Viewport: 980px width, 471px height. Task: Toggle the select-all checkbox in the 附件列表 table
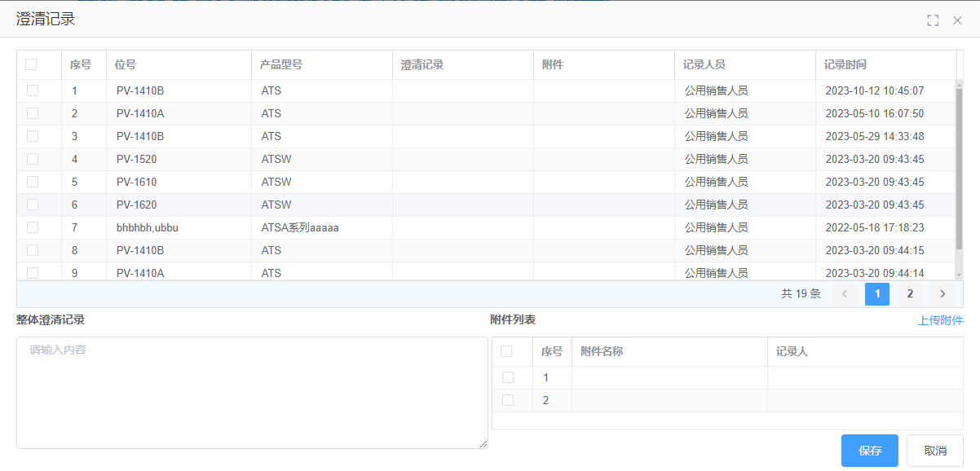(506, 351)
